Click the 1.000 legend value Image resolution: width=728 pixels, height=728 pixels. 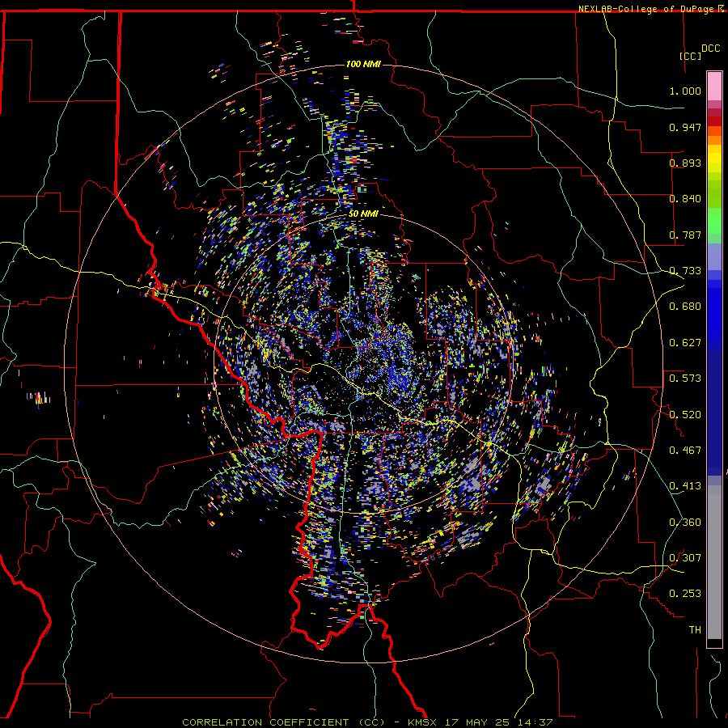685,91
